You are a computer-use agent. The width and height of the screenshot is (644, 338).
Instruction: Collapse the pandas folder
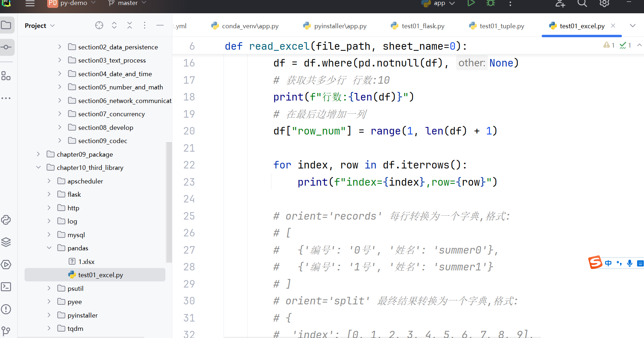pyautogui.click(x=49, y=248)
